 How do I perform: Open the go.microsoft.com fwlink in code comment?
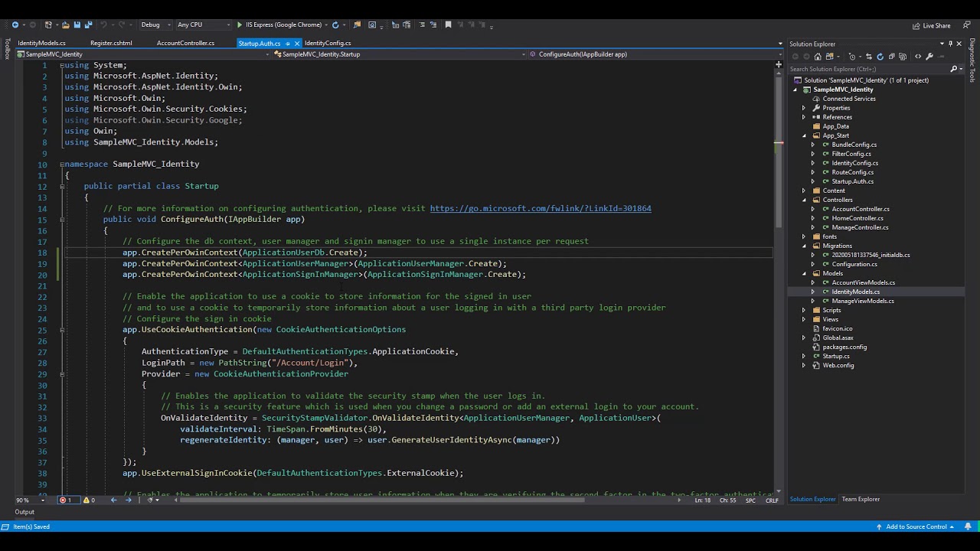(x=541, y=208)
